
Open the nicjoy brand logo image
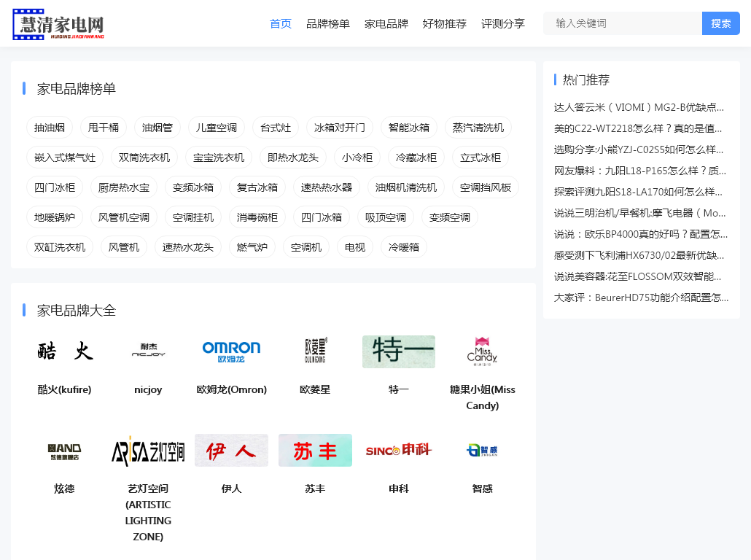(x=148, y=351)
